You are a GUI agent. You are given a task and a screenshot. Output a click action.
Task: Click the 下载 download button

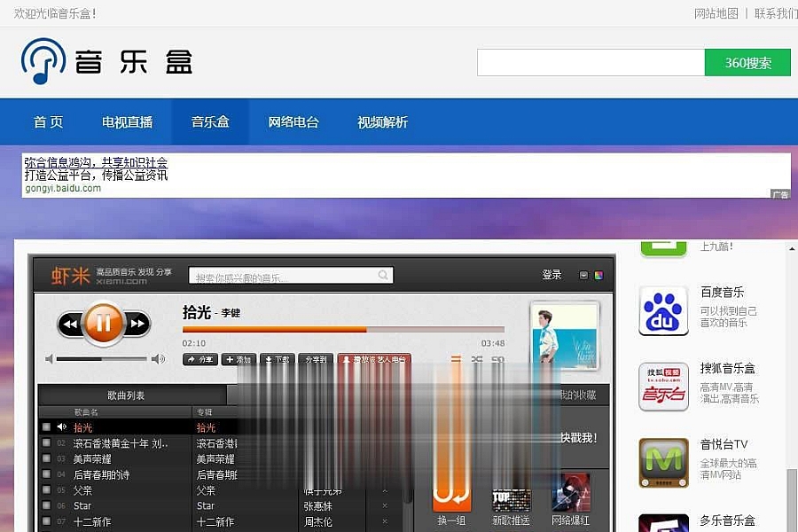278,359
